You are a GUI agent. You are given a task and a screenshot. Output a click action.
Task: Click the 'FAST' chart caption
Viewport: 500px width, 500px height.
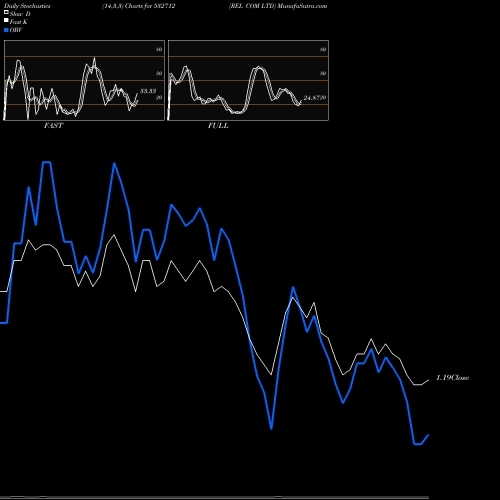[53, 126]
